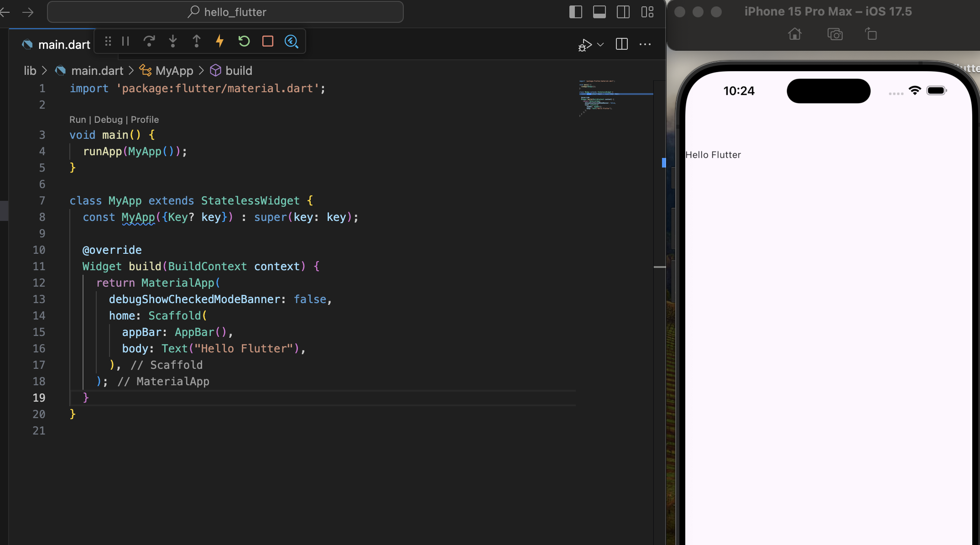Click the BuildContext type in build signature

coord(208,267)
